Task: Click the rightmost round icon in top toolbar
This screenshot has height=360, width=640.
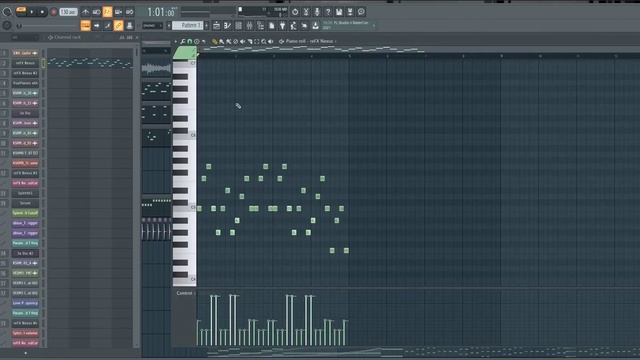Action: coord(361,12)
